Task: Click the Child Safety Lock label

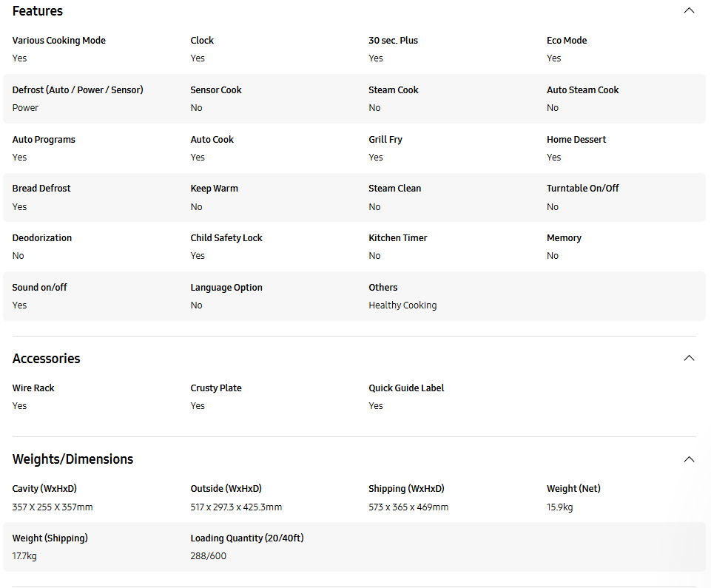Action: pos(226,238)
